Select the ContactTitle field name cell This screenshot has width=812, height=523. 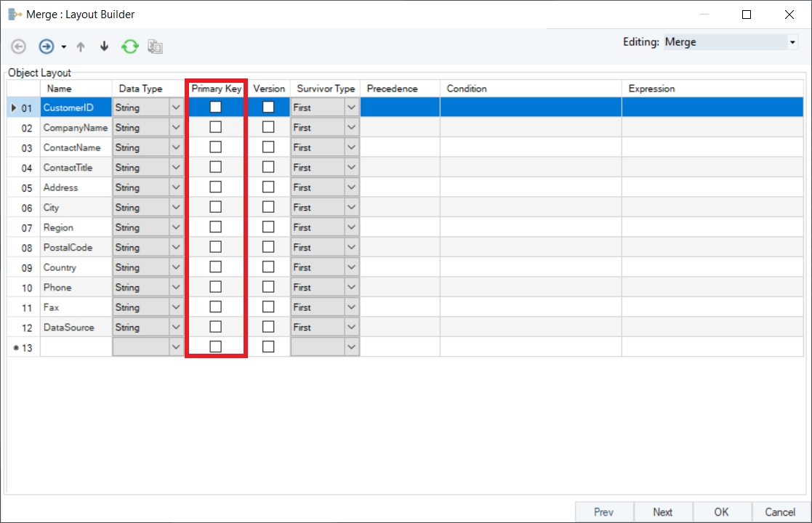point(76,167)
